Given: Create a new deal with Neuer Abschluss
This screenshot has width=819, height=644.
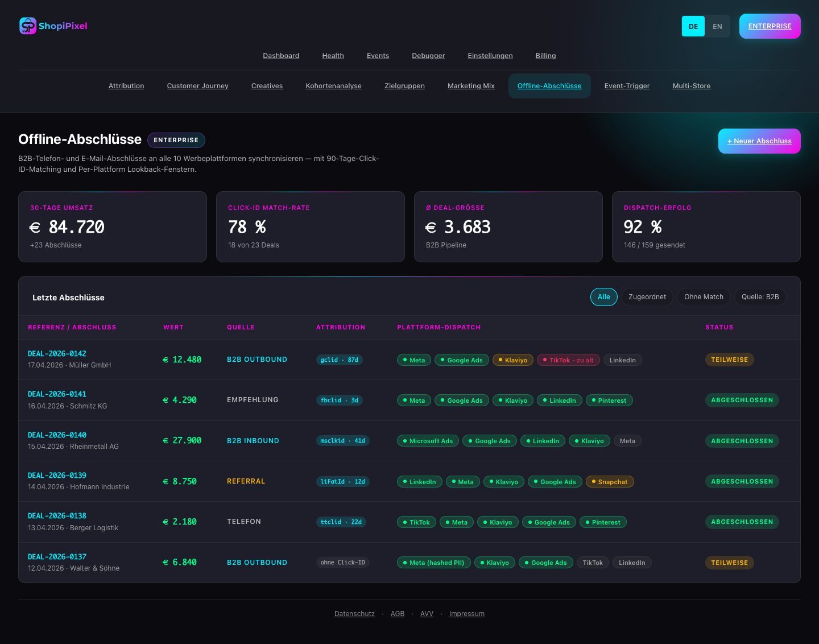Looking at the screenshot, I should coord(759,141).
